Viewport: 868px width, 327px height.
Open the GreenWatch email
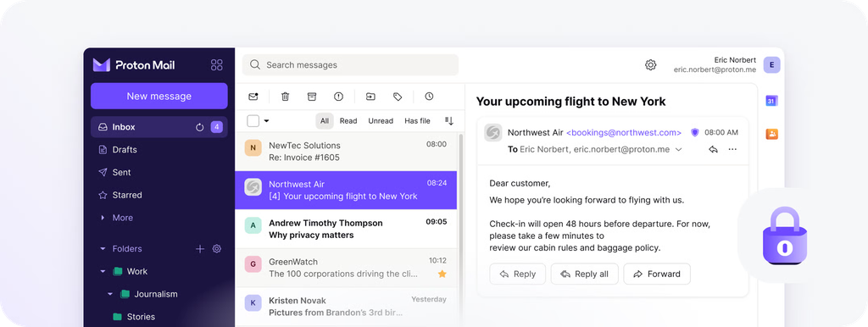[x=346, y=268]
